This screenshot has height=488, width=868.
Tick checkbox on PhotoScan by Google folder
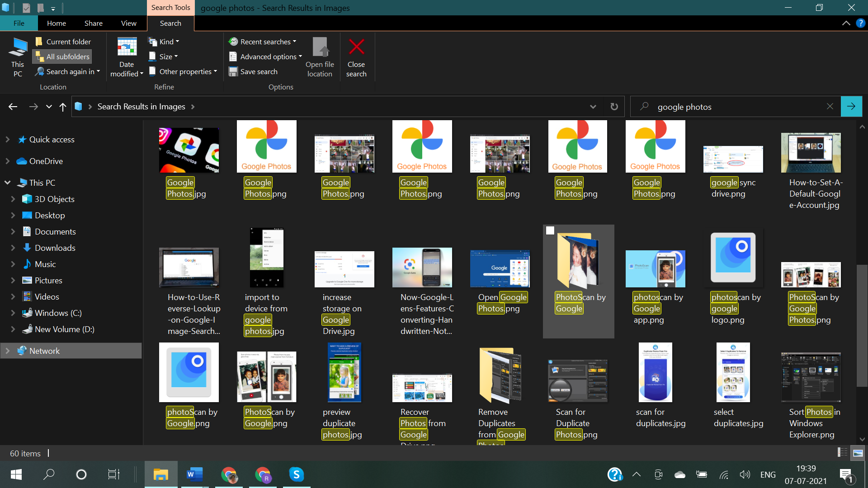click(550, 230)
